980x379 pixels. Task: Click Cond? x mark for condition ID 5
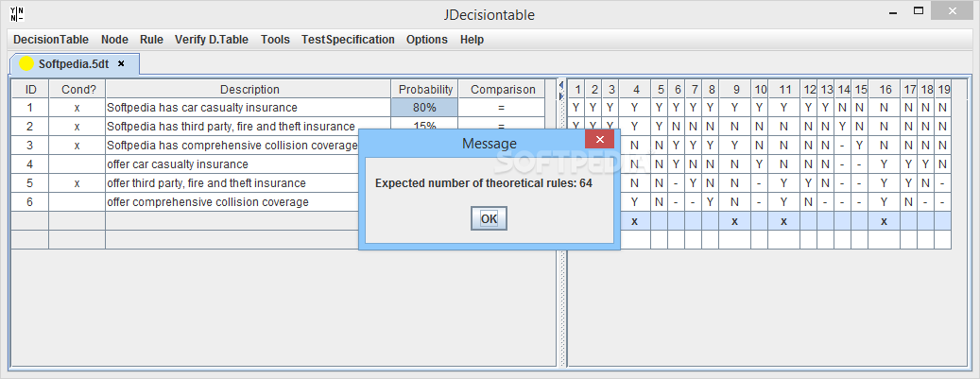click(x=77, y=183)
